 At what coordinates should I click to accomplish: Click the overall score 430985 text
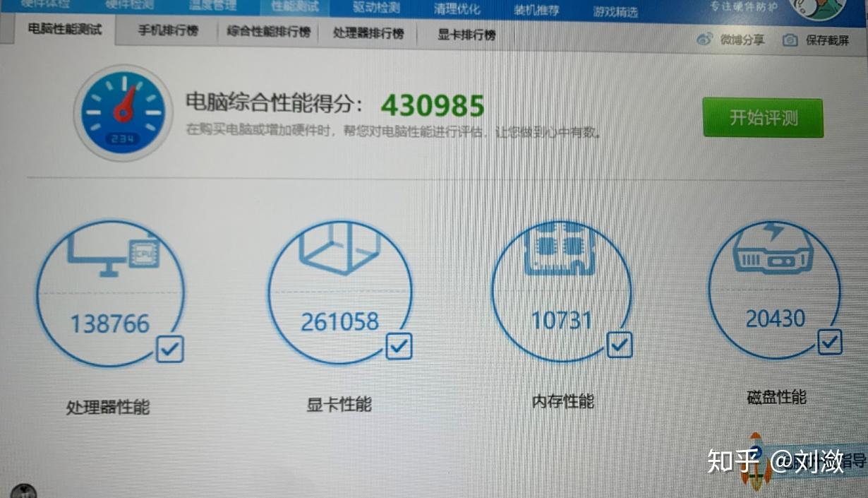pos(432,105)
